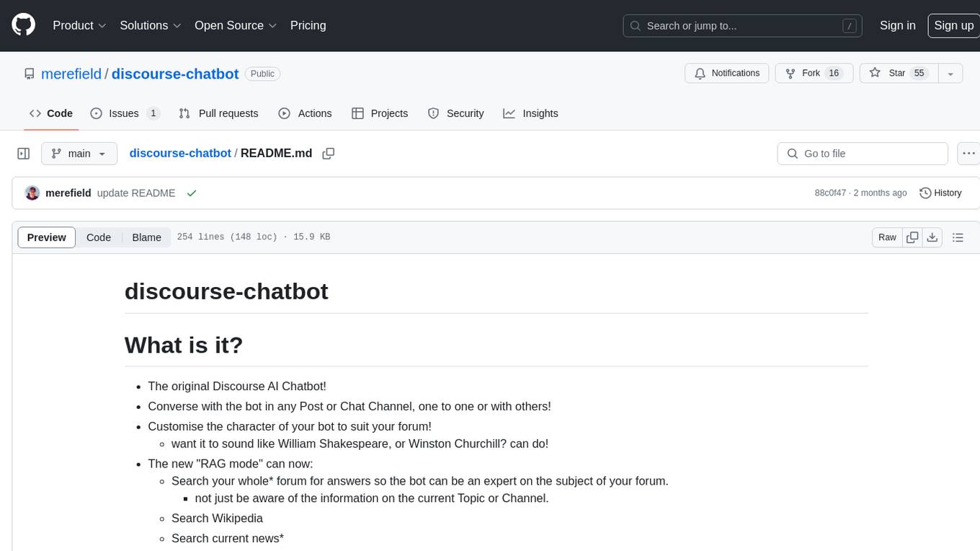Click the Issues count badge 1
Viewport: 980px width, 551px height.
(x=153, y=113)
